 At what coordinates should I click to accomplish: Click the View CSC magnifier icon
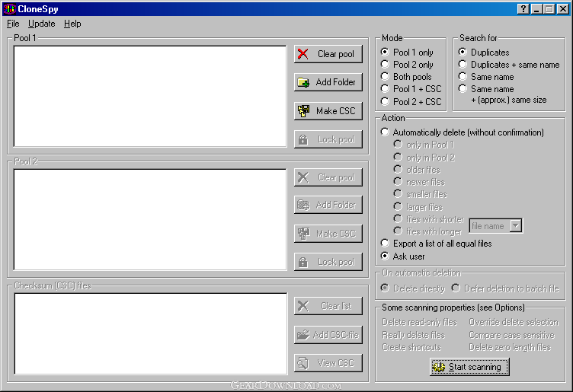click(303, 363)
